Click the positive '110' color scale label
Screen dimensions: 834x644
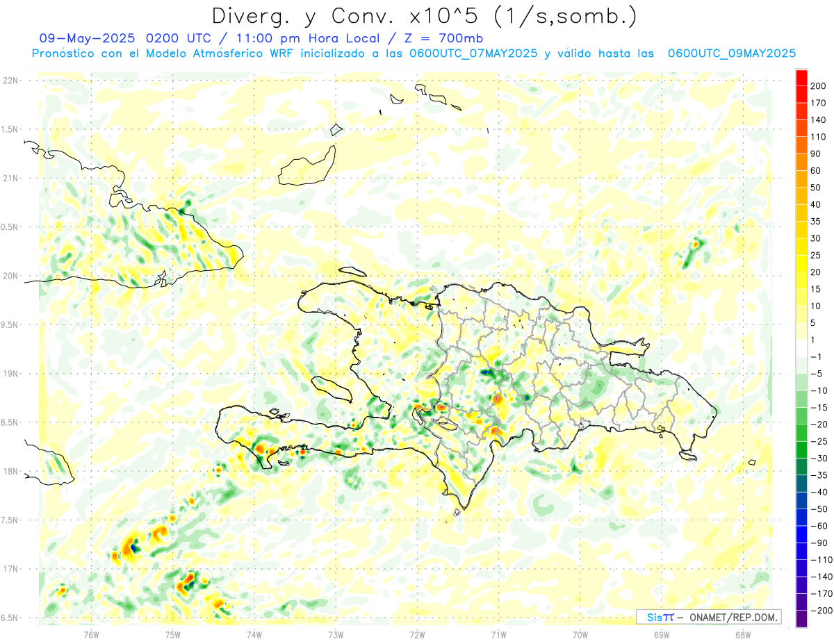[x=819, y=137]
